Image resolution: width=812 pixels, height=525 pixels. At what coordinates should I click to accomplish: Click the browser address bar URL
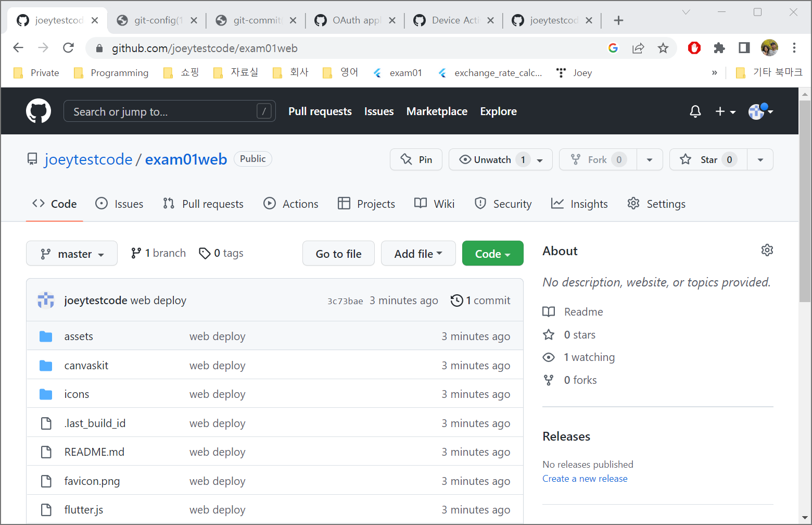205,48
